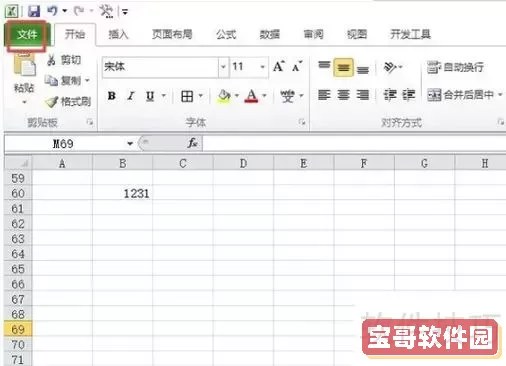Viewport: 506px width, 366px height.
Task: Click the fx Insert Function icon
Action: click(x=193, y=144)
